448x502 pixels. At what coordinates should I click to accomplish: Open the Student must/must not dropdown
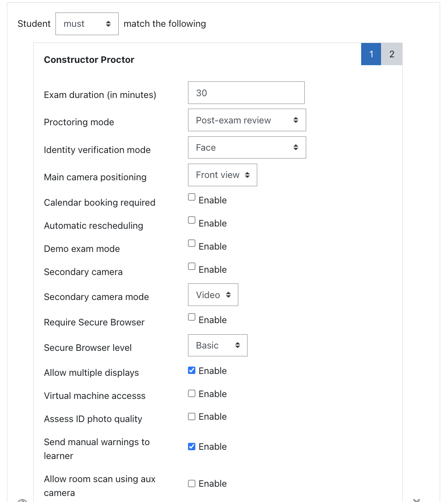pos(87,24)
